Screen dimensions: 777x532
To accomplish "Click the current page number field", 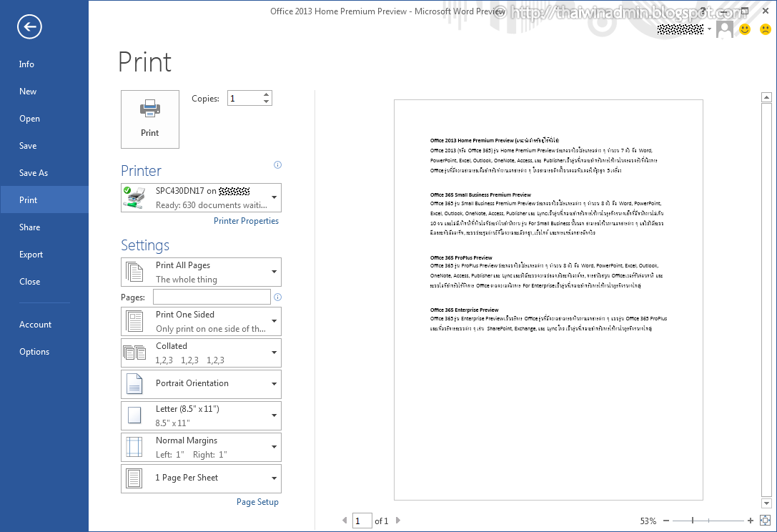I will point(362,521).
